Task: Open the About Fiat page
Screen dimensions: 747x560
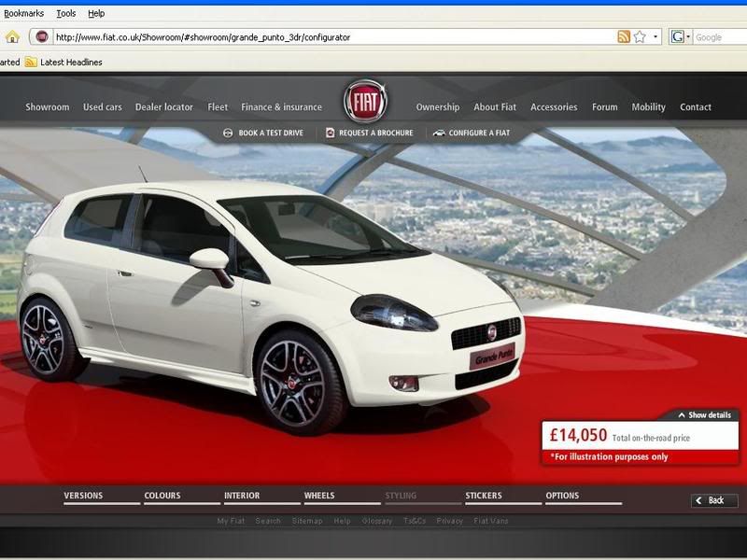Action: click(x=495, y=107)
